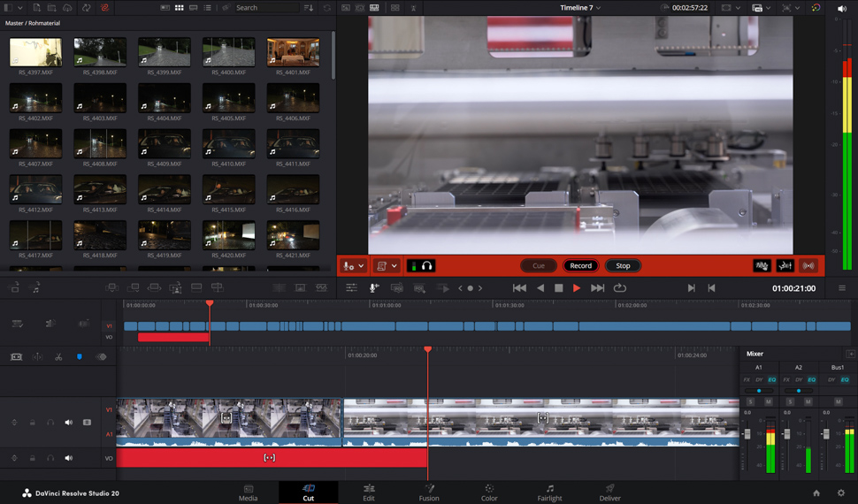Click the A1 mixer volume fader
Image resolution: width=858 pixels, height=504 pixels.
point(747,434)
